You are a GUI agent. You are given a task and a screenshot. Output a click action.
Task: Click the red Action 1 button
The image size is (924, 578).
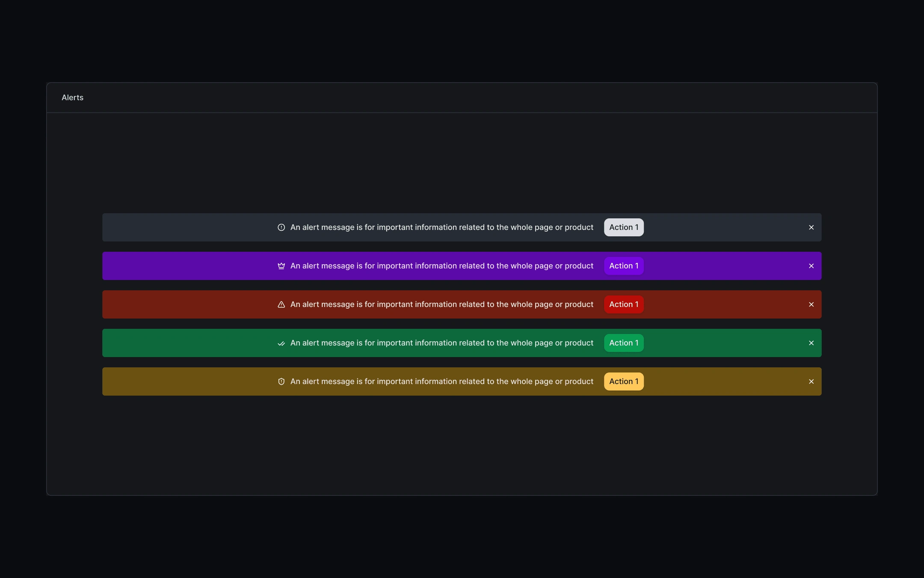[624, 304]
